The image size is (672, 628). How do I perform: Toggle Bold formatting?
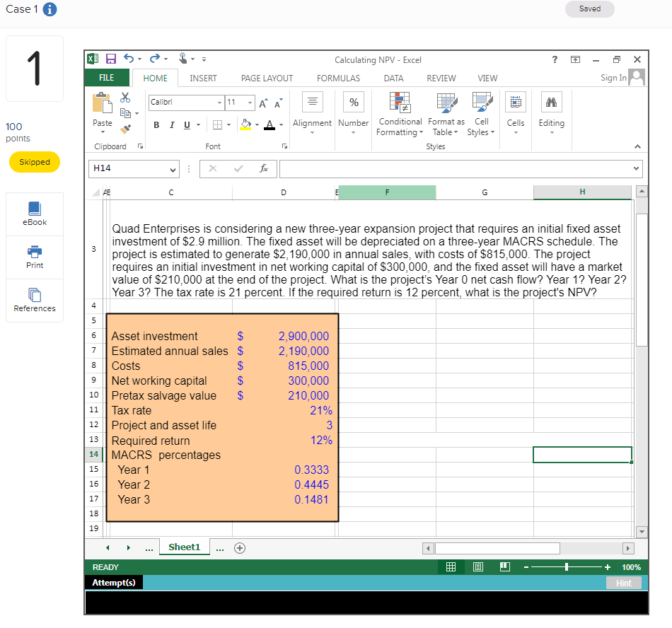click(x=156, y=125)
